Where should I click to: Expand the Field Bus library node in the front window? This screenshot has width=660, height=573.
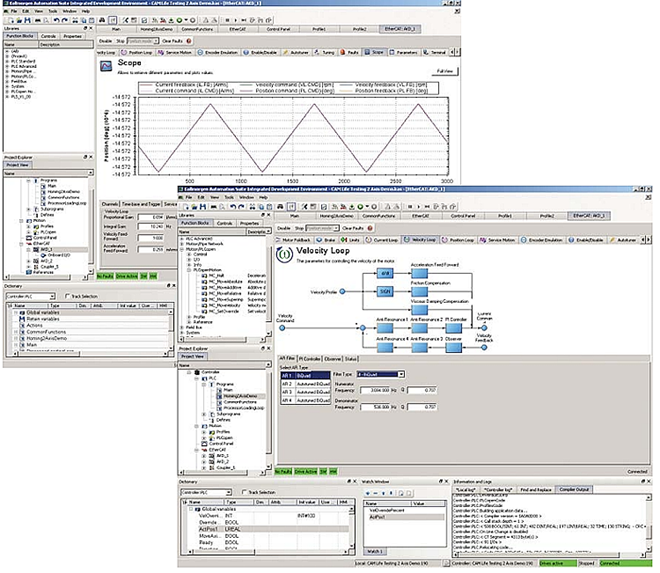click(182, 327)
